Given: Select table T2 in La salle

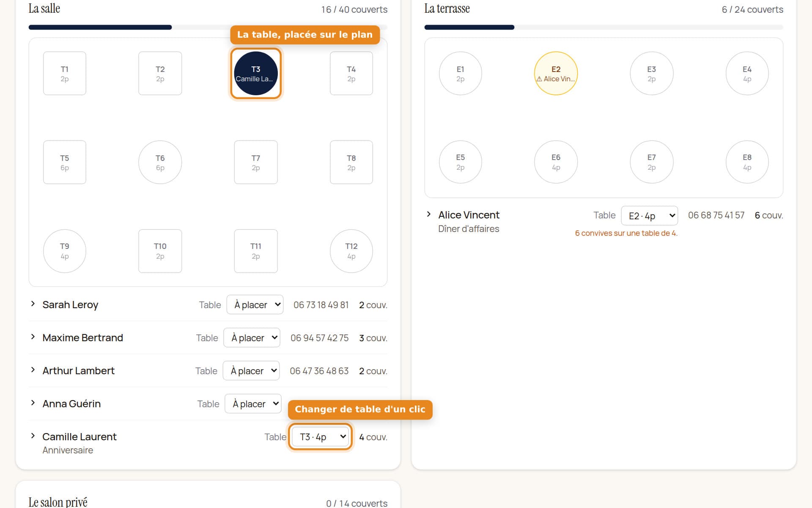Looking at the screenshot, I should pos(160,73).
